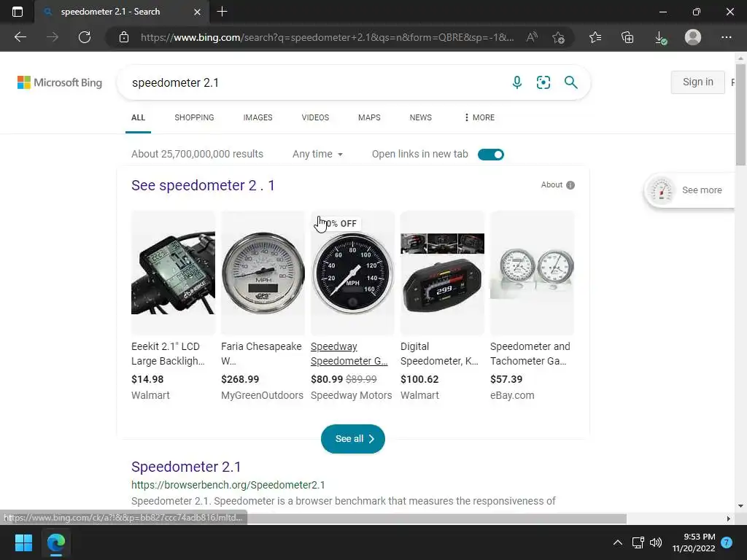Screen dimensions: 747x560
Task: Expand the MORE search categories
Action: click(479, 117)
